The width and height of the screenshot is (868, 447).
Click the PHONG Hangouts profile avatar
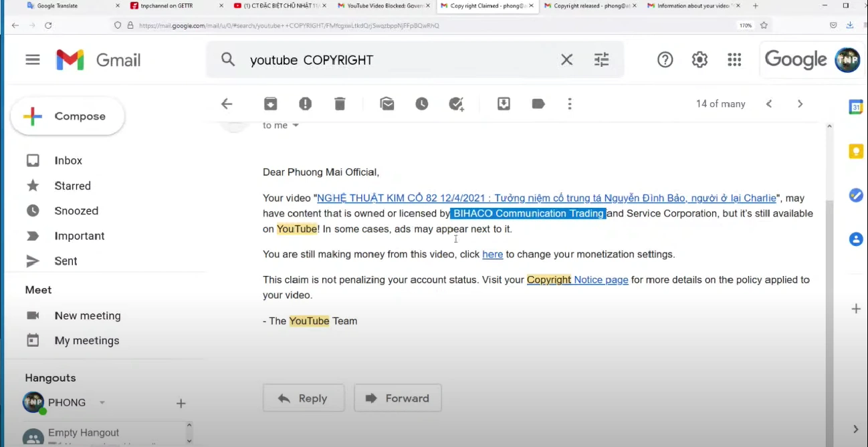(x=33, y=402)
